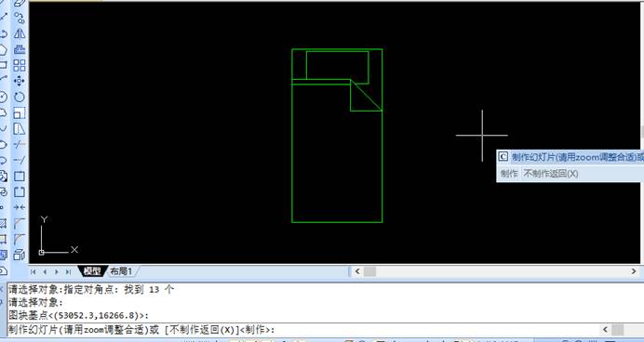This screenshot has height=342, width=644.
Task: Select the Offset tool
Action: click(x=20, y=49)
